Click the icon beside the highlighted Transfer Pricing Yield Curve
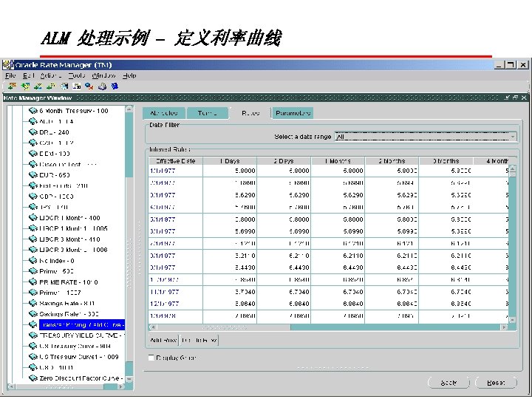This screenshot has width=532, height=399. (x=33, y=324)
